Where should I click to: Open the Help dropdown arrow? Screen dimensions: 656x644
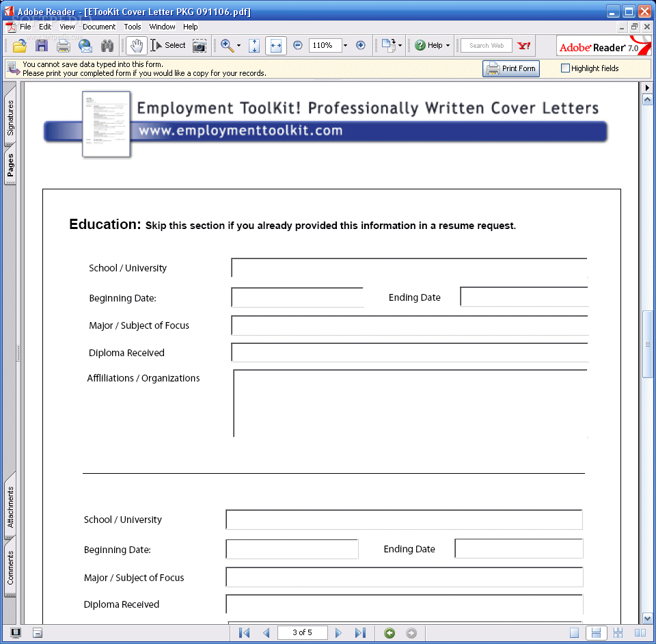[x=448, y=45]
